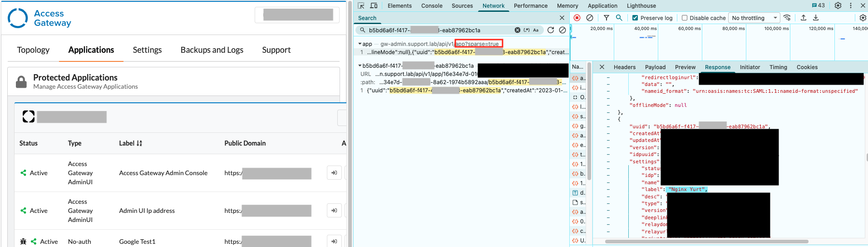Open the Preview tab
This screenshot has height=247, width=868.
685,67
